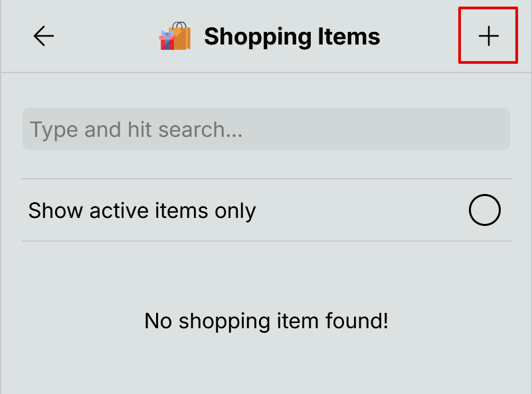Open the add item form via plus icon
Image resolution: width=532 pixels, height=394 pixels.
pyautogui.click(x=488, y=36)
